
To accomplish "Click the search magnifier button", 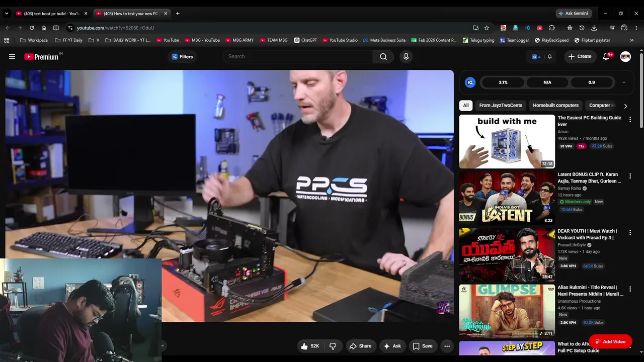I will (x=383, y=57).
